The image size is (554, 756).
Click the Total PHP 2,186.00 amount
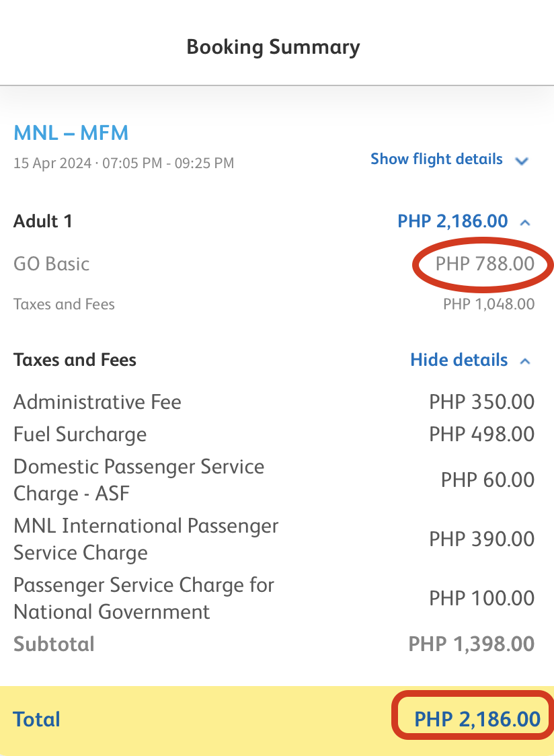[x=477, y=720]
